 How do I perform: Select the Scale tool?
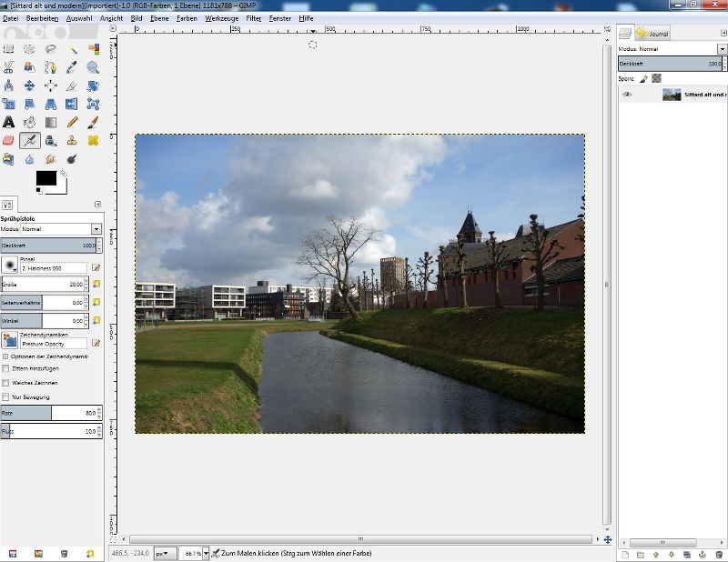click(8, 104)
